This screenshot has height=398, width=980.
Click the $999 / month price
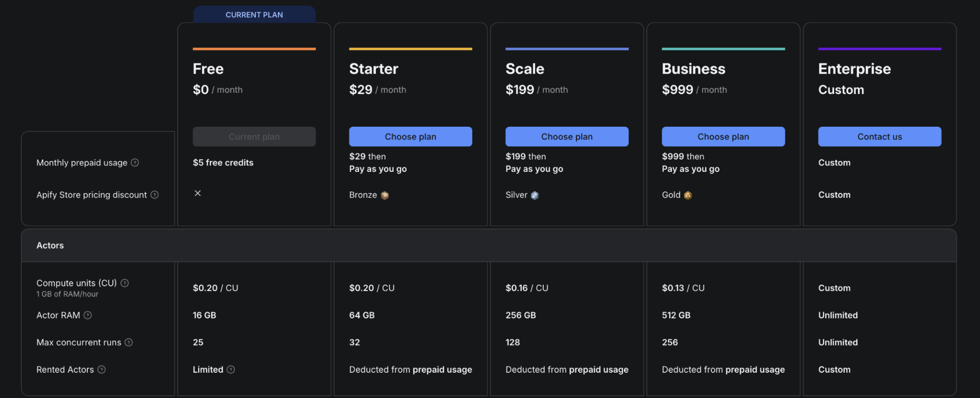click(x=694, y=89)
